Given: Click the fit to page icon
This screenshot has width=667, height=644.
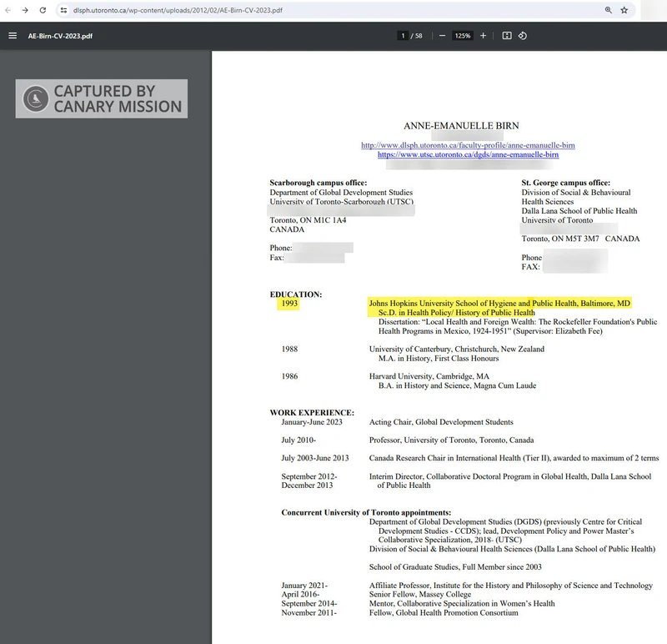Looking at the screenshot, I should pyautogui.click(x=506, y=36).
